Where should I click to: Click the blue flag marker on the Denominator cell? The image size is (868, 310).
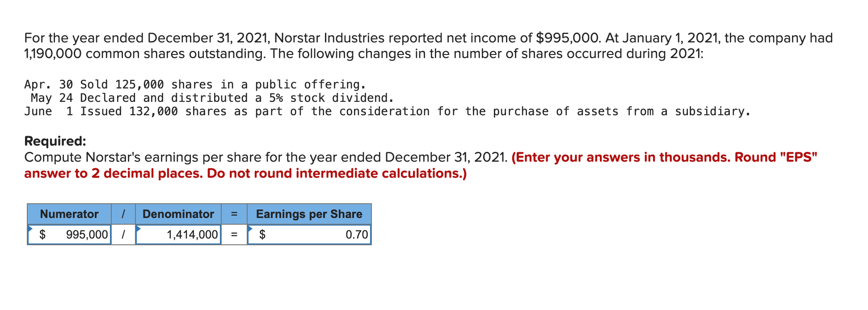139,228
